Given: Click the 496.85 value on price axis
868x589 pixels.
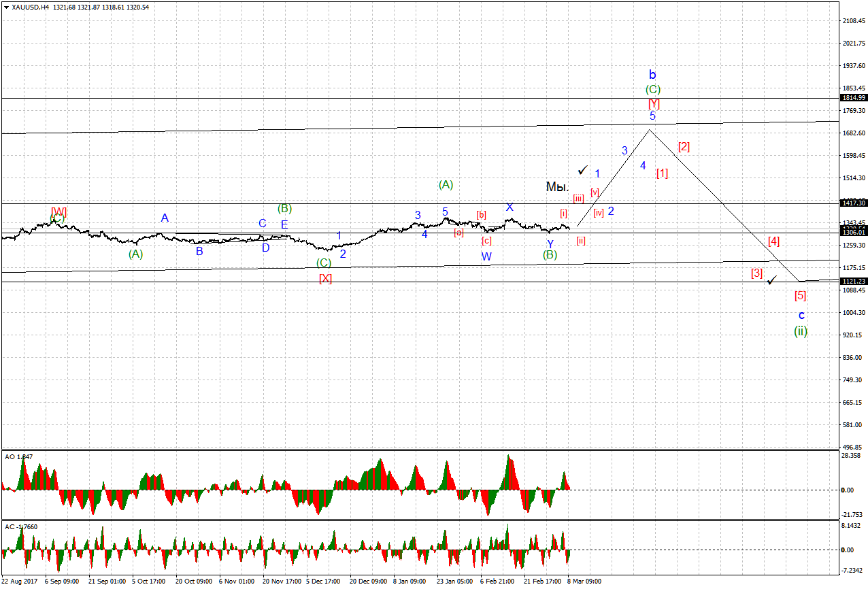Looking at the screenshot, I should 853,448.
